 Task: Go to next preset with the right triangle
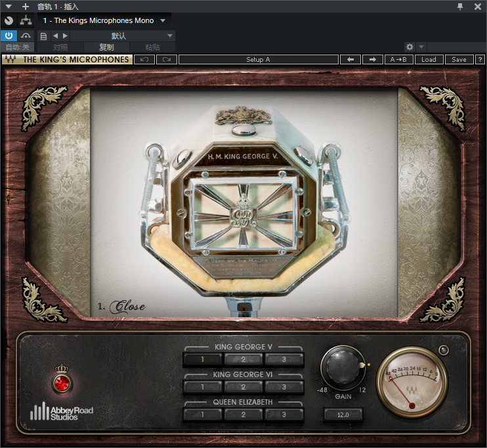[x=65, y=35]
